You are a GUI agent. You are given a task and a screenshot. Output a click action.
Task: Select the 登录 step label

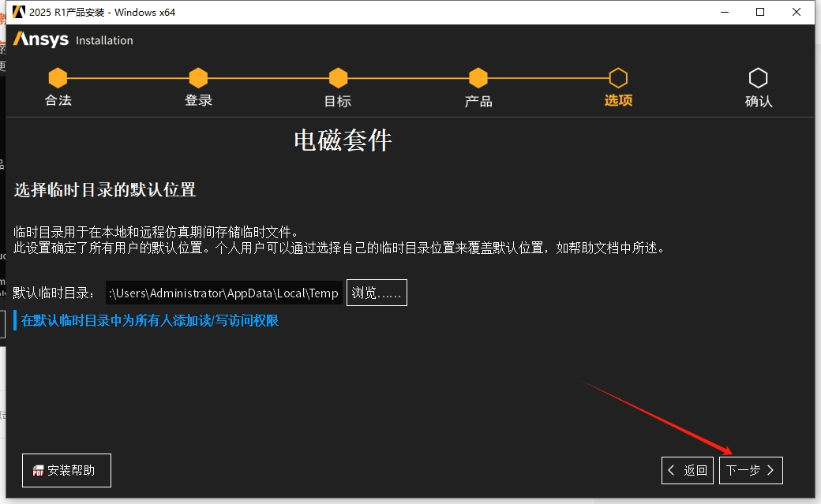(198, 100)
